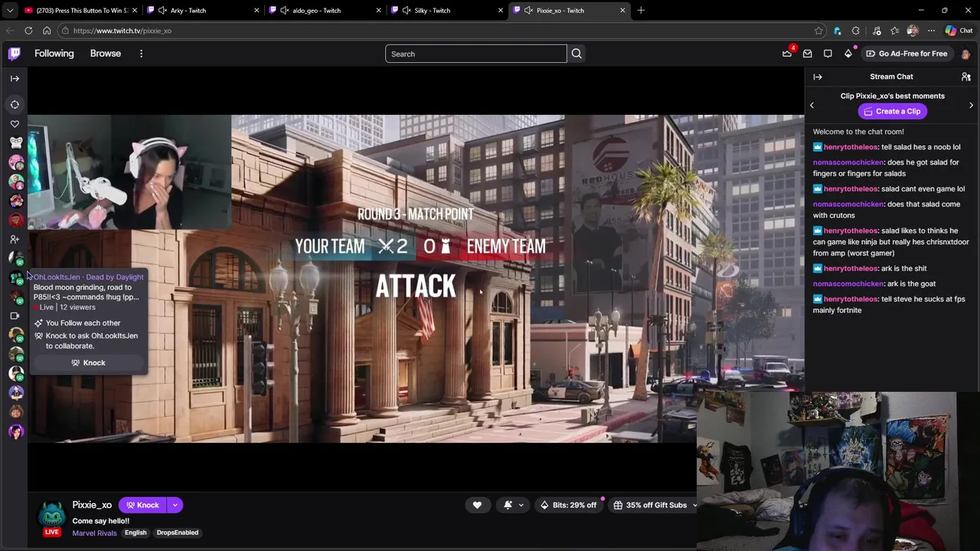This screenshot has height=551, width=980.
Task: Unmute the aldo_geo tab speaker icon
Action: click(284, 10)
